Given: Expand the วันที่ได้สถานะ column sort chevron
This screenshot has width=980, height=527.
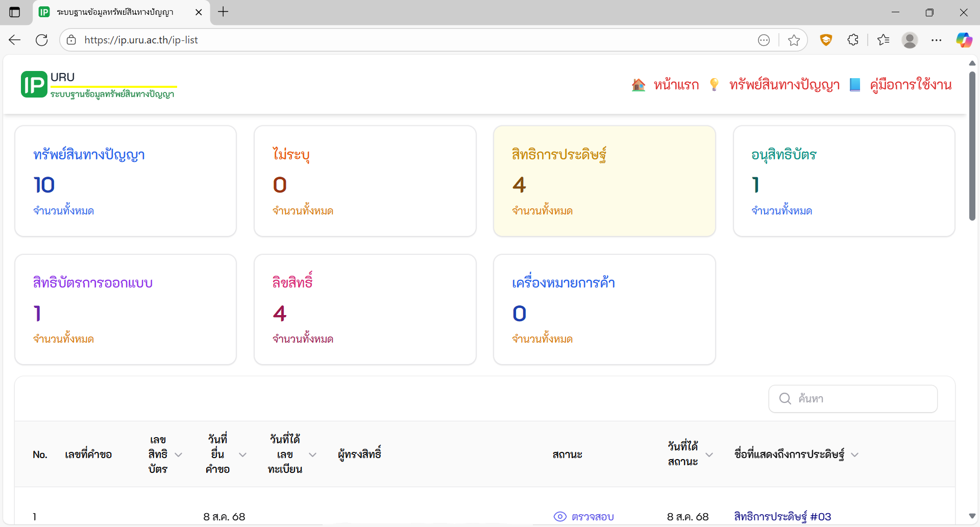Looking at the screenshot, I should coord(709,454).
